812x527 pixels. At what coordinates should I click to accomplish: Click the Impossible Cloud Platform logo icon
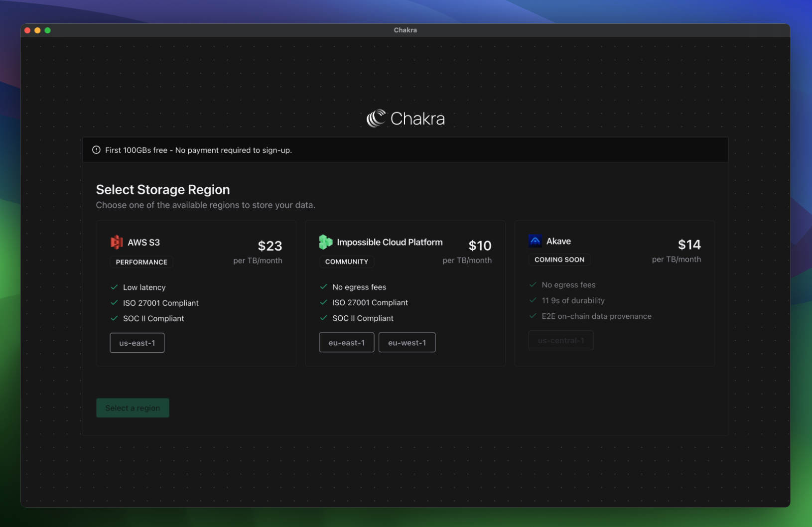pos(326,242)
